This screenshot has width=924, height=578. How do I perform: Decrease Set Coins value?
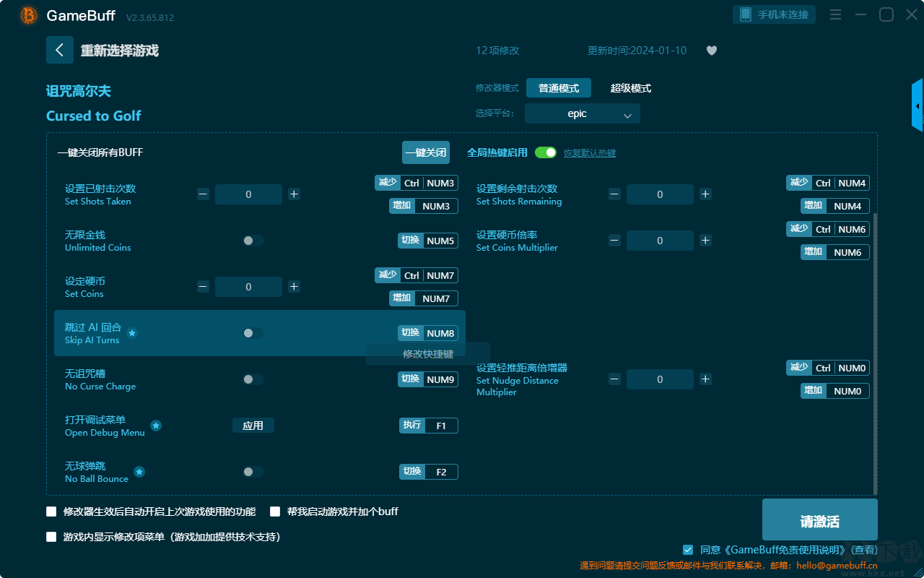click(x=203, y=287)
